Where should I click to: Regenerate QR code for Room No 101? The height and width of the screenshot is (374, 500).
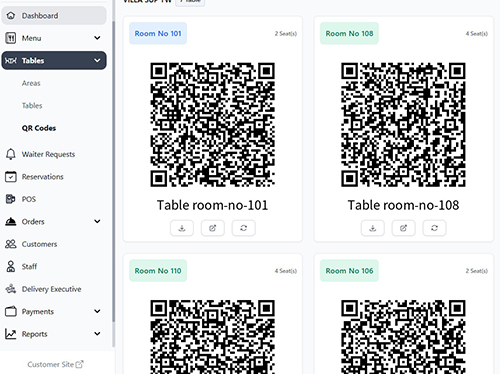click(x=244, y=228)
